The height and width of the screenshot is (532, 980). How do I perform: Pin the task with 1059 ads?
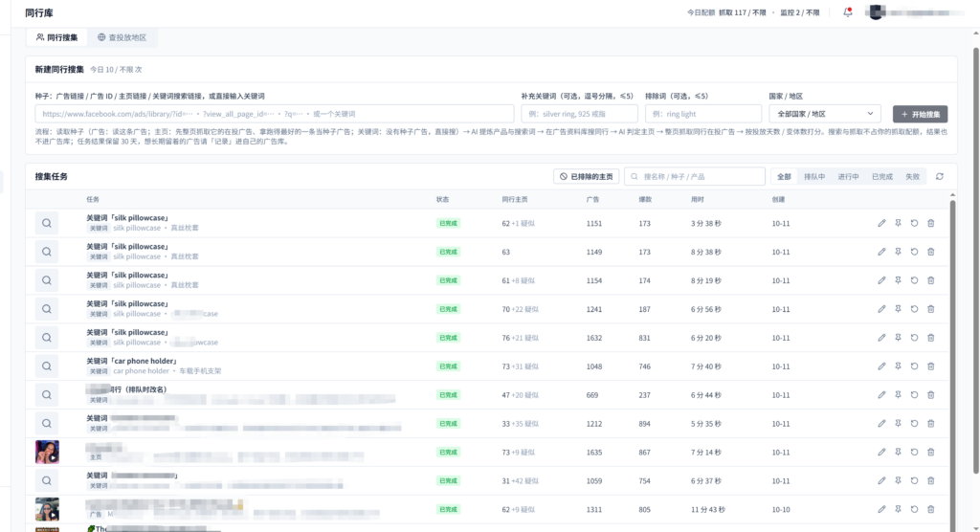pyautogui.click(x=898, y=480)
